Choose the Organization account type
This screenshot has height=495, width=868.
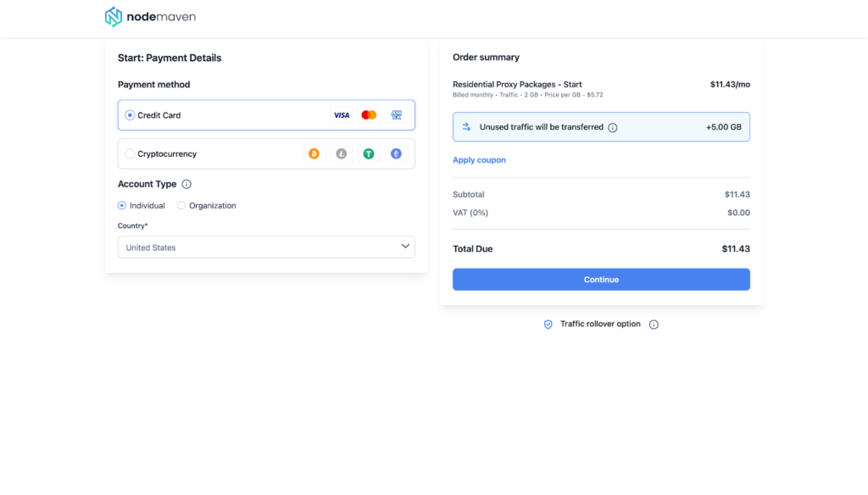[x=181, y=205]
